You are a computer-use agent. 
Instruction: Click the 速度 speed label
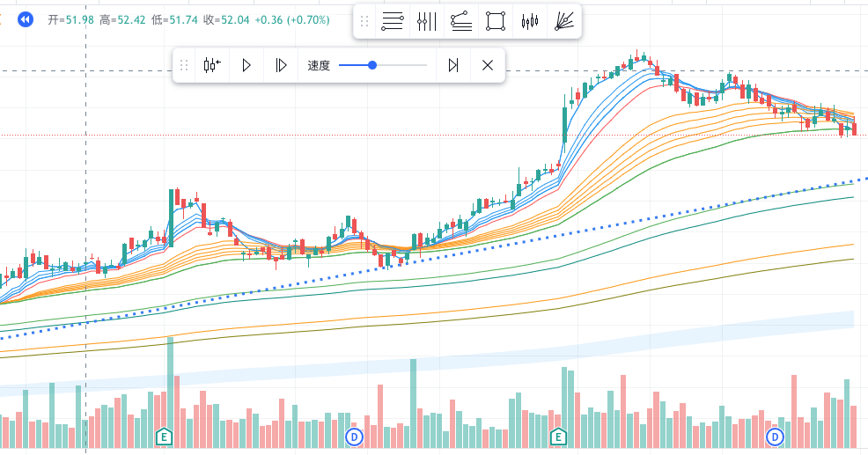(x=319, y=65)
